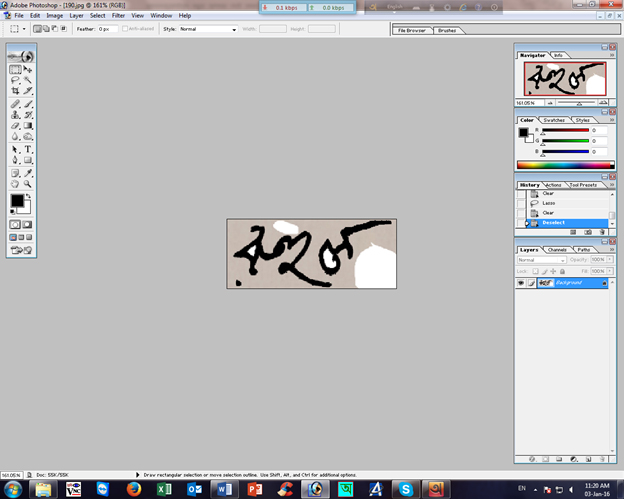The height and width of the screenshot is (499, 624).
Task: Select the Eraser tool
Action: [15, 126]
